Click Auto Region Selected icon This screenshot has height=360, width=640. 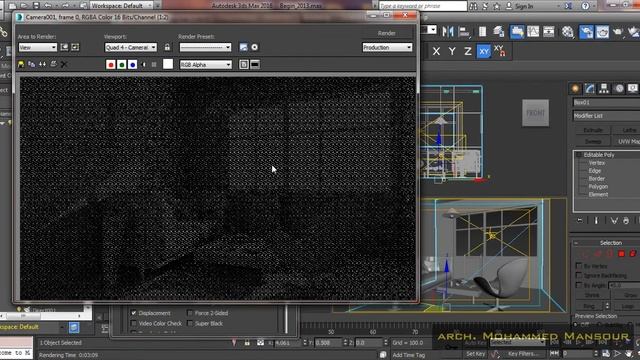tap(75, 47)
